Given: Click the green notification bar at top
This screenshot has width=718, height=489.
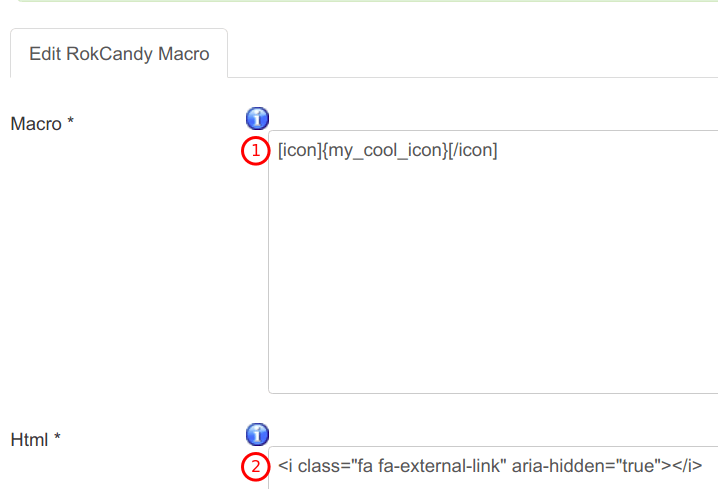Looking at the screenshot, I should (366, 1).
